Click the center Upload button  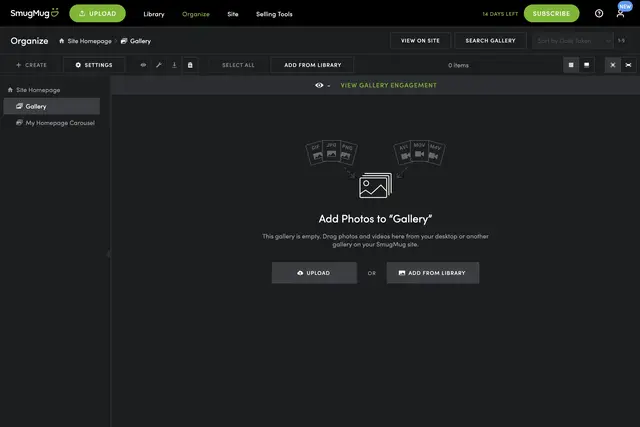[314, 273]
